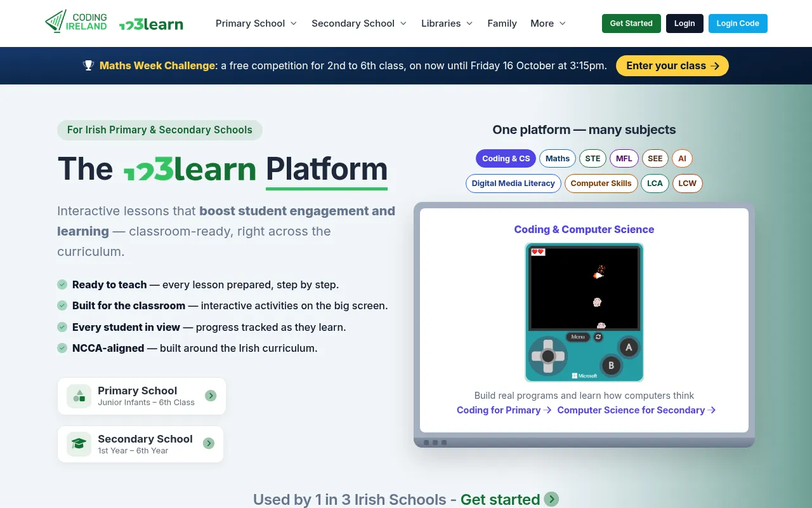Click the green Get Started button
Viewport: 812px width, 508px height.
[x=631, y=23]
